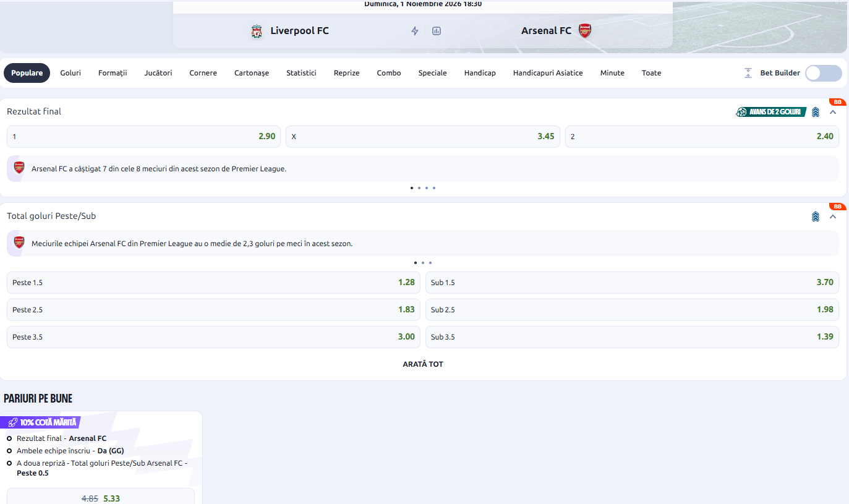The width and height of the screenshot is (849, 504).
Task: Click the lightning bolt icon between teams
Action: point(415,31)
